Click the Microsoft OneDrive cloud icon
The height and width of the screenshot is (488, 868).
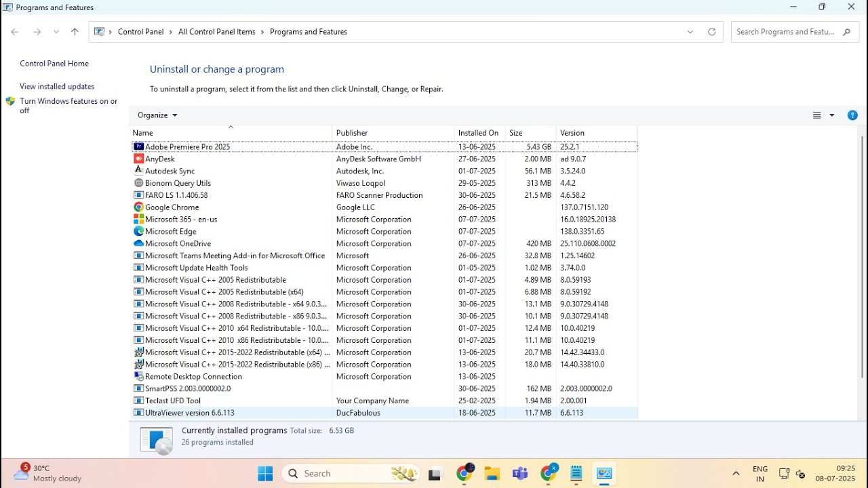pos(138,243)
